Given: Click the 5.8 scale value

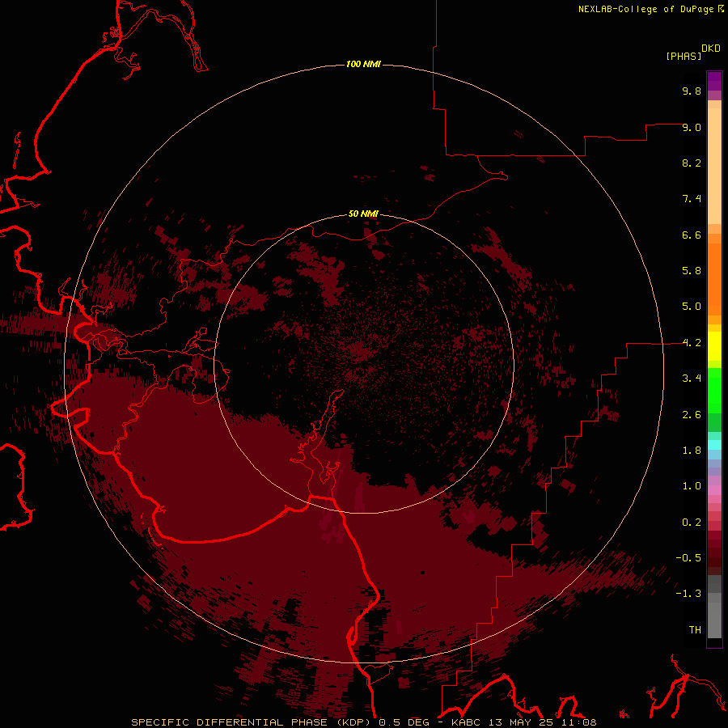Looking at the screenshot, I should [x=692, y=271].
